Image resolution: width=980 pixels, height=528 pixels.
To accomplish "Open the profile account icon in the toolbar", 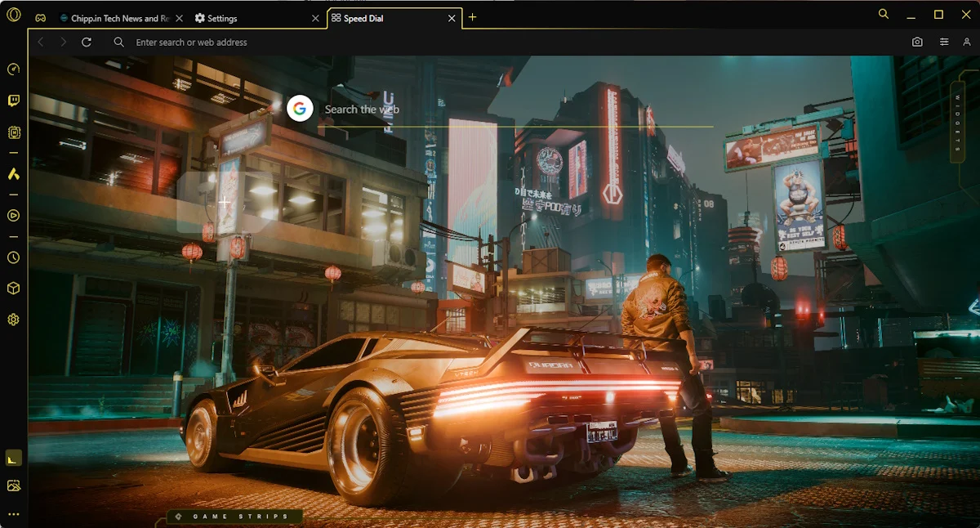I will point(967,42).
